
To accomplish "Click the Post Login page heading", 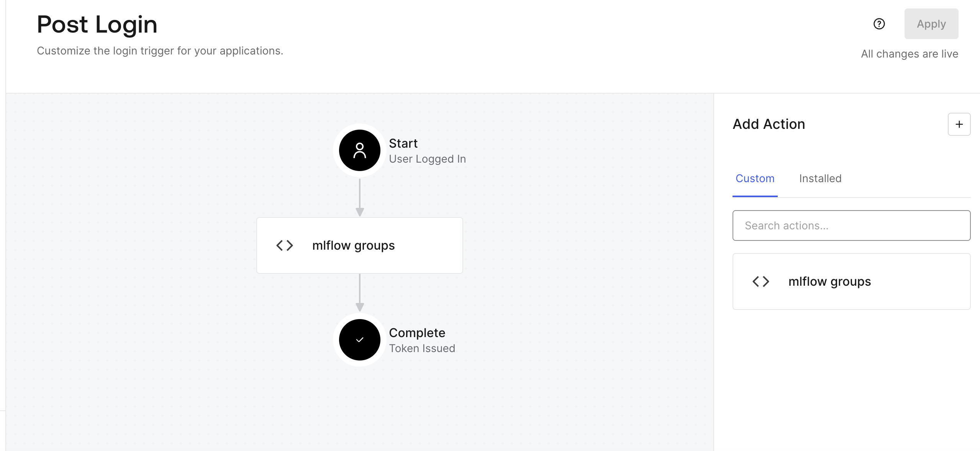I will click(97, 25).
